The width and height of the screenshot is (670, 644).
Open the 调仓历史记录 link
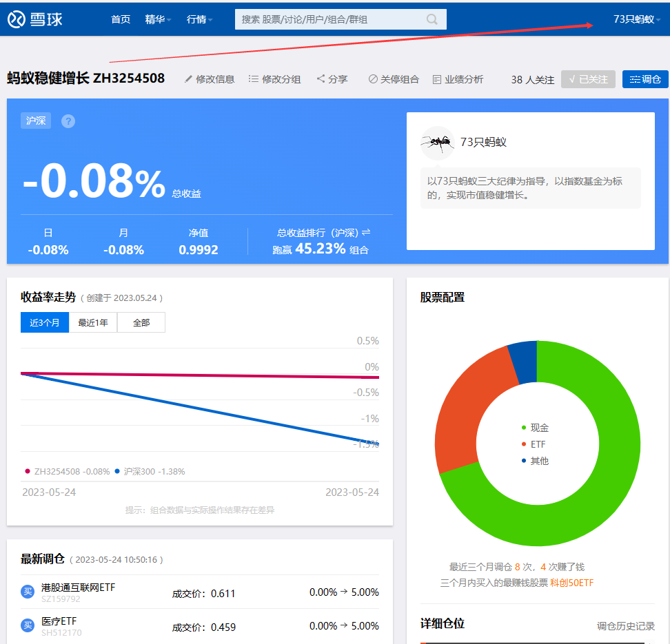pyautogui.click(x=626, y=626)
